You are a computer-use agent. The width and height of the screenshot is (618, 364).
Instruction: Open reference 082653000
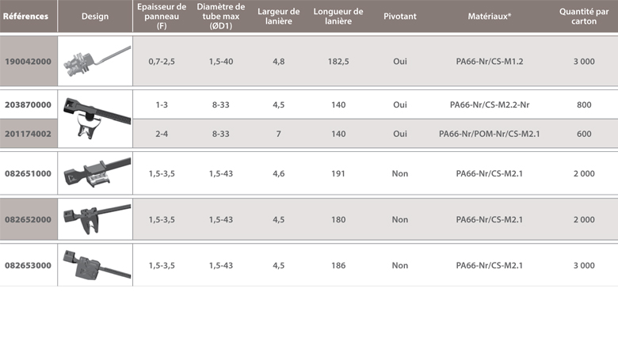point(29,265)
